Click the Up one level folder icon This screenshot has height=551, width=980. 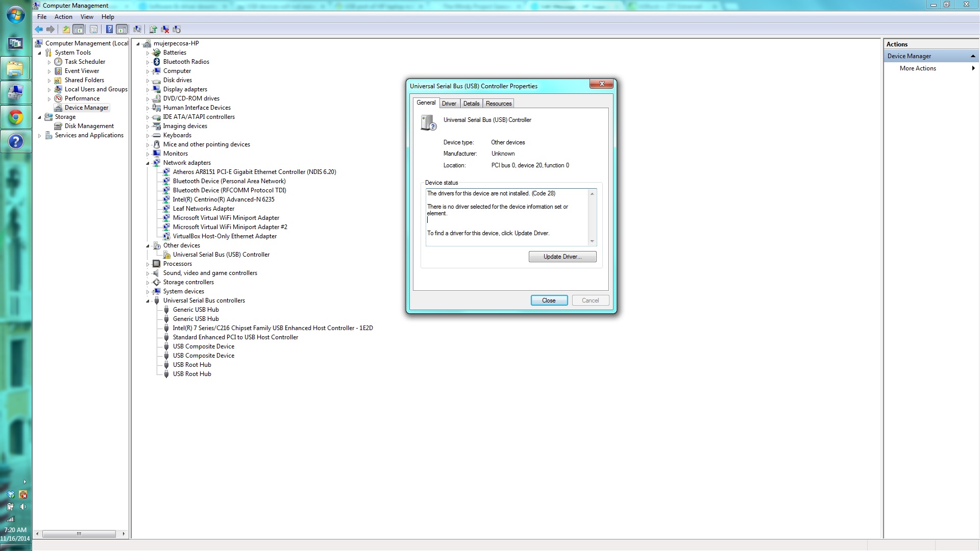(66, 29)
